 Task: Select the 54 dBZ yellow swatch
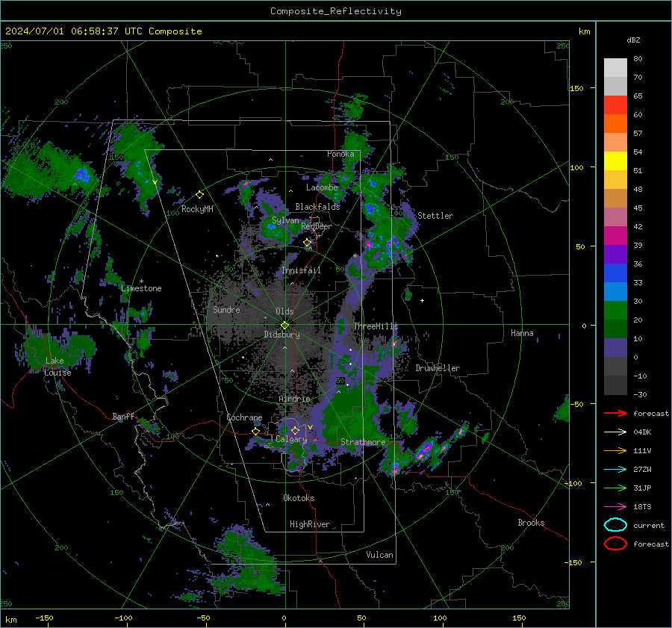click(x=615, y=161)
